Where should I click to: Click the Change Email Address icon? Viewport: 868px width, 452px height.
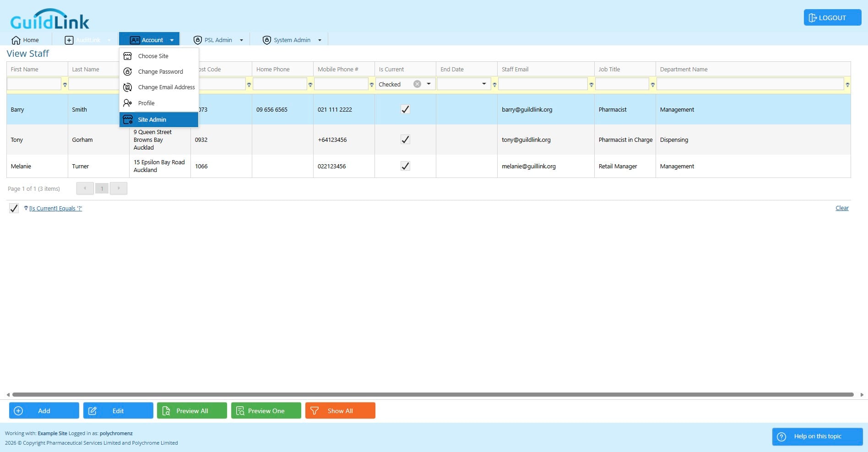click(128, 87)
